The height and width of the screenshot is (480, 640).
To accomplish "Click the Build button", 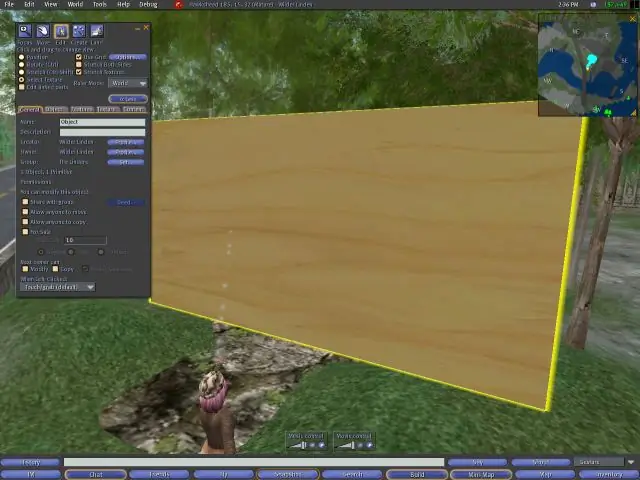I will (x=417, y=474).
